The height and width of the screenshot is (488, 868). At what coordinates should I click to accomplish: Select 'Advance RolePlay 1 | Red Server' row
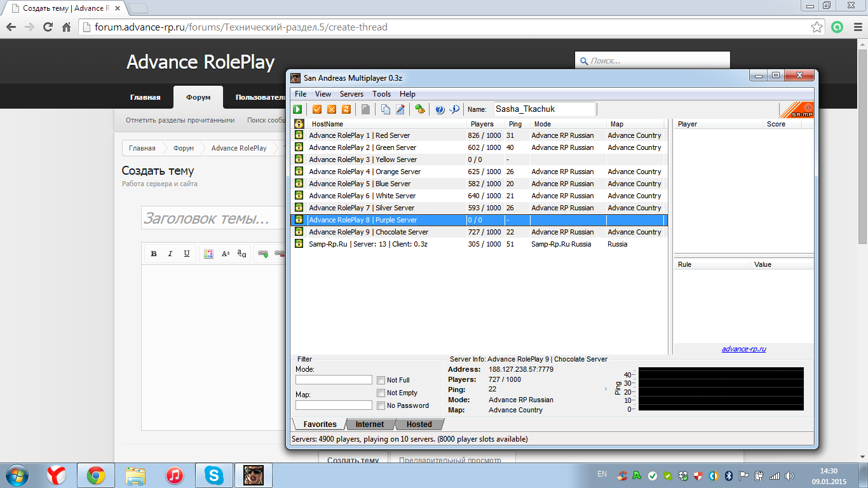point(479,135)
